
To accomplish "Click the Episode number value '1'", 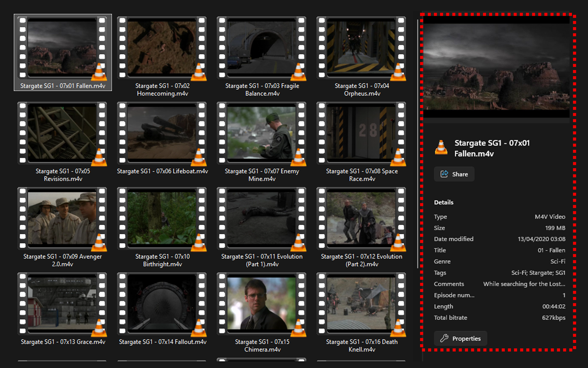I will [x=564, y=295].
